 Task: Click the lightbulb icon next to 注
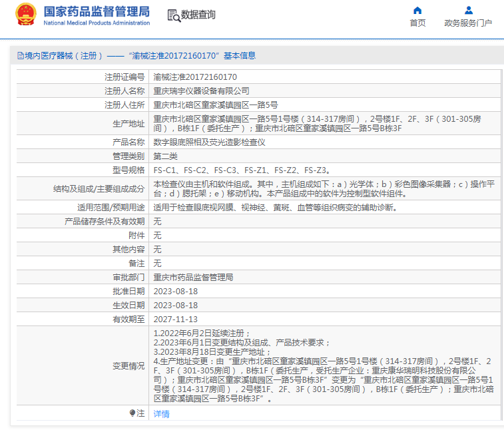(132, 413)
